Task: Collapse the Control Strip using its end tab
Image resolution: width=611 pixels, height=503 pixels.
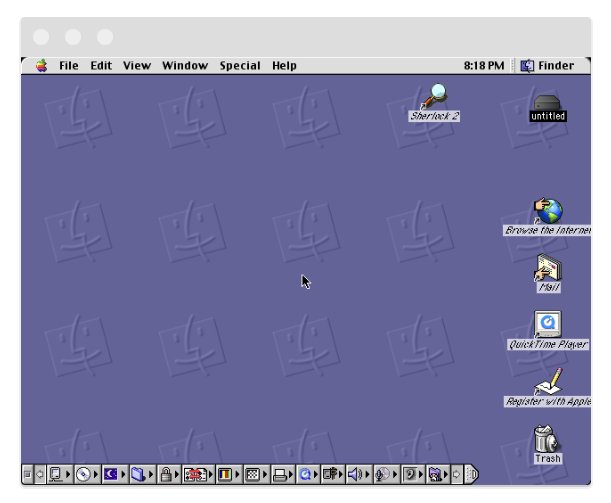Action: coord(471,474)
